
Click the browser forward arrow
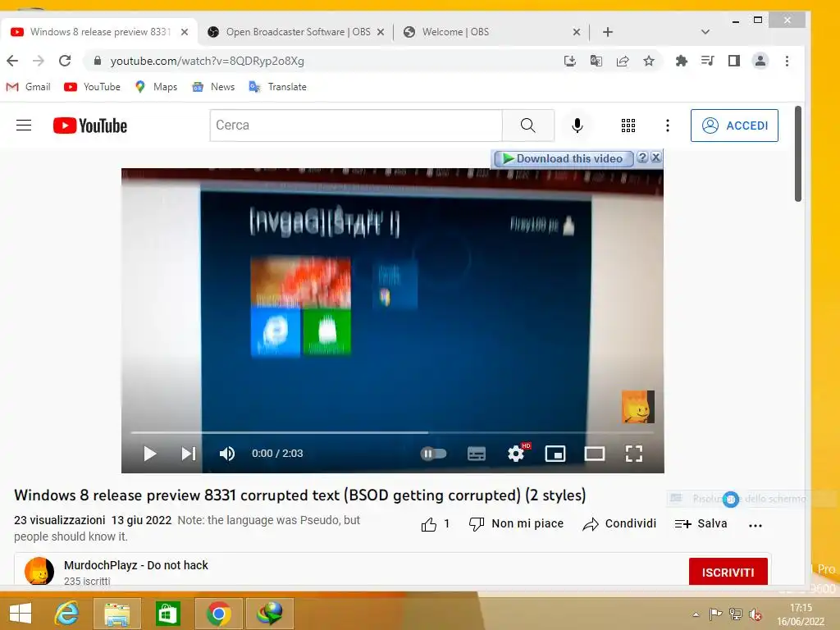(x=38, y=61)
